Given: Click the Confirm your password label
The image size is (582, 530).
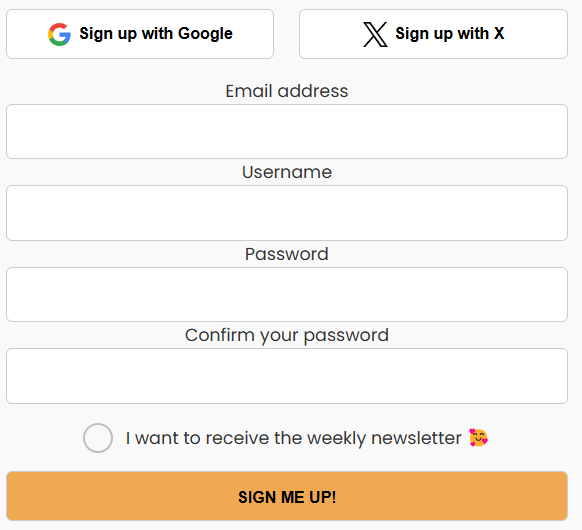Looking at the screenshot, I should click(x=287, y=336).
